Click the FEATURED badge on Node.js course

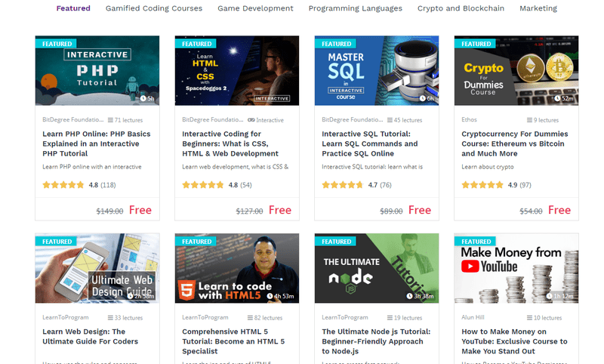(336, 241)
